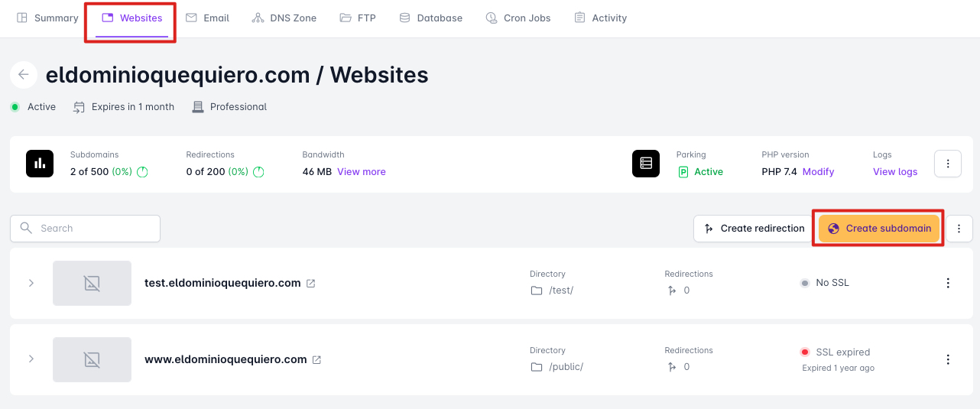The height and width of the screenshot is (409, 980).
Task: Open three-dot menu next to View logs
Action: [x=948, y=164]
